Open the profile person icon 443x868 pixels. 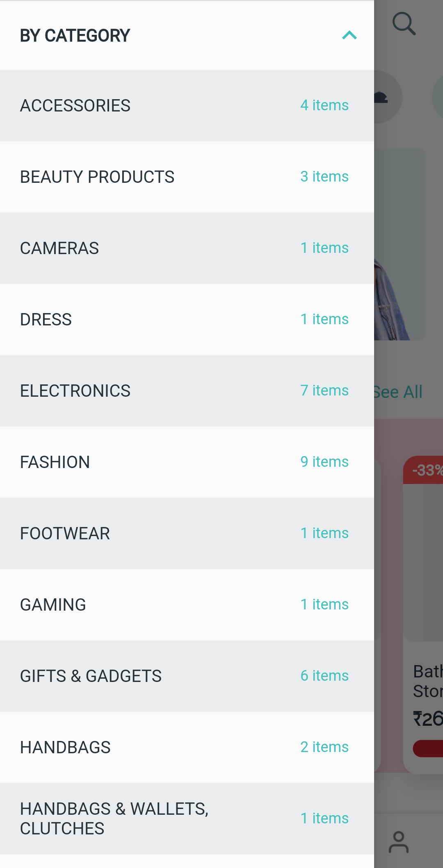[x=399, y=842]
